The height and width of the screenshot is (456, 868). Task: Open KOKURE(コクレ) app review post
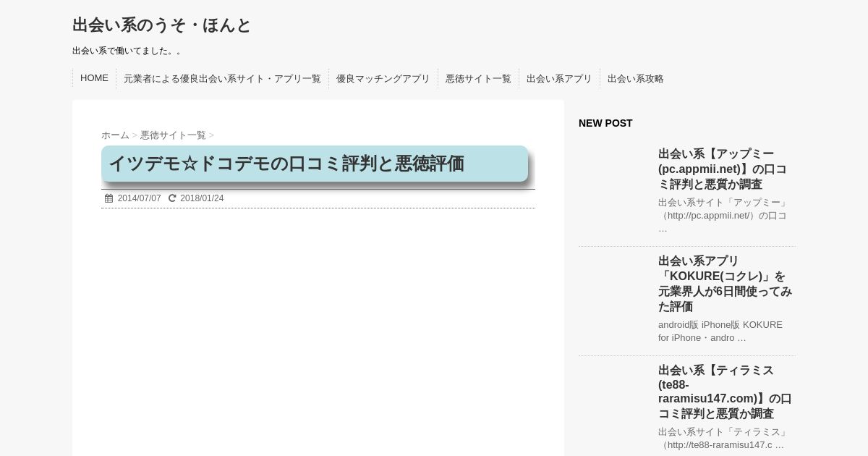pos(725,283)
